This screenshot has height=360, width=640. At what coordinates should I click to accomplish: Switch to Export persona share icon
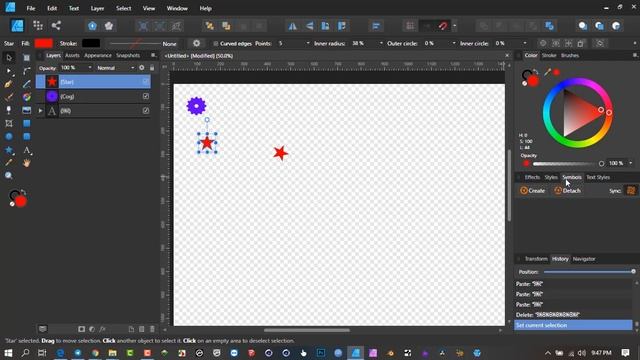[56, 25]
